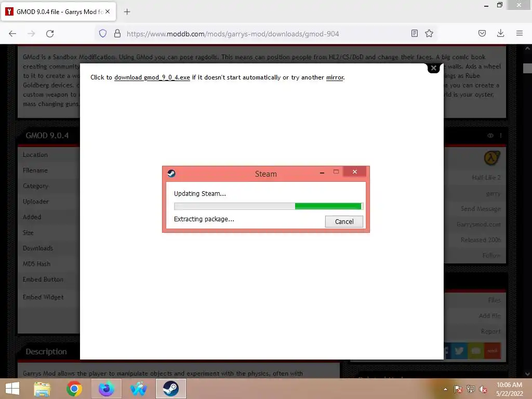This screenshot has height=399, width=532.
Task: Bookmark this page with the star icon
Action: pos(429,33)
